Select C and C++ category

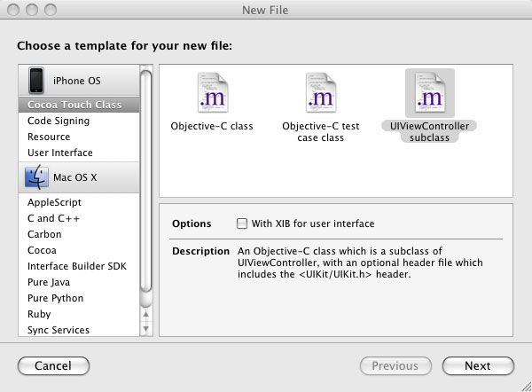tap(79, 218)
